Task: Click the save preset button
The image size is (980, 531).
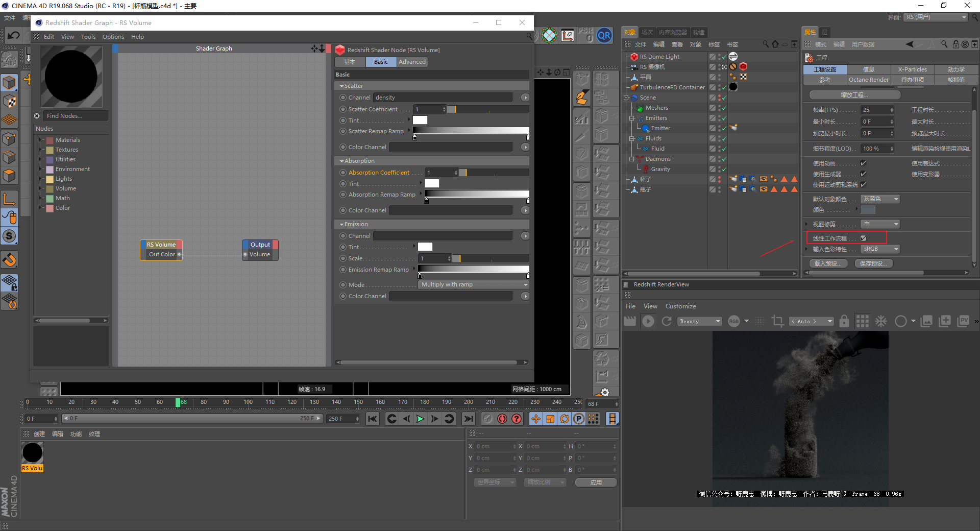Action: [873, 263]
